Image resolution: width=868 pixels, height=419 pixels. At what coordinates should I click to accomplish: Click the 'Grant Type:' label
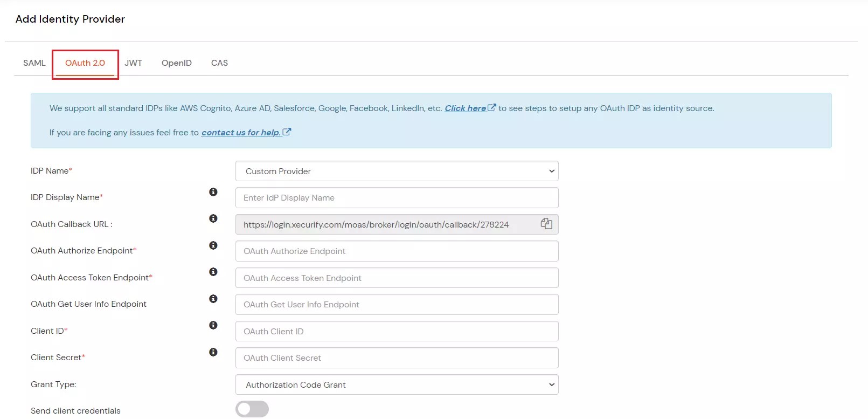(53, 384)
